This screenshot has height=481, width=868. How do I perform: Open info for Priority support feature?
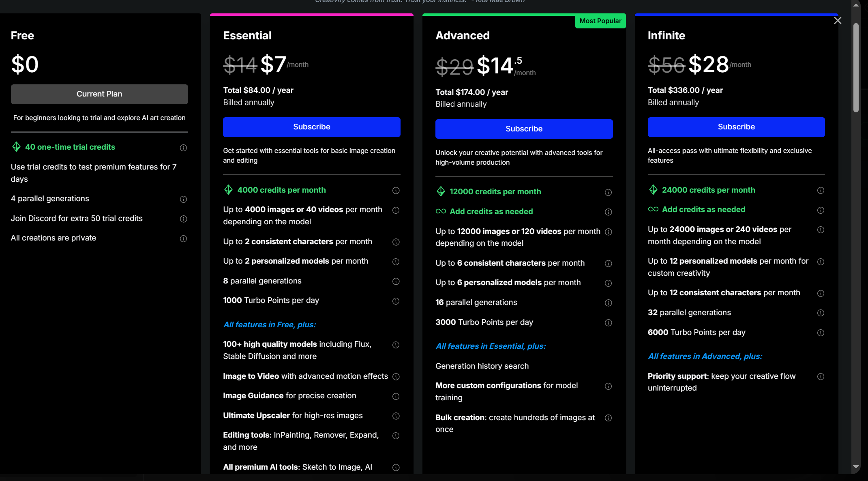[x=821, y=377]
